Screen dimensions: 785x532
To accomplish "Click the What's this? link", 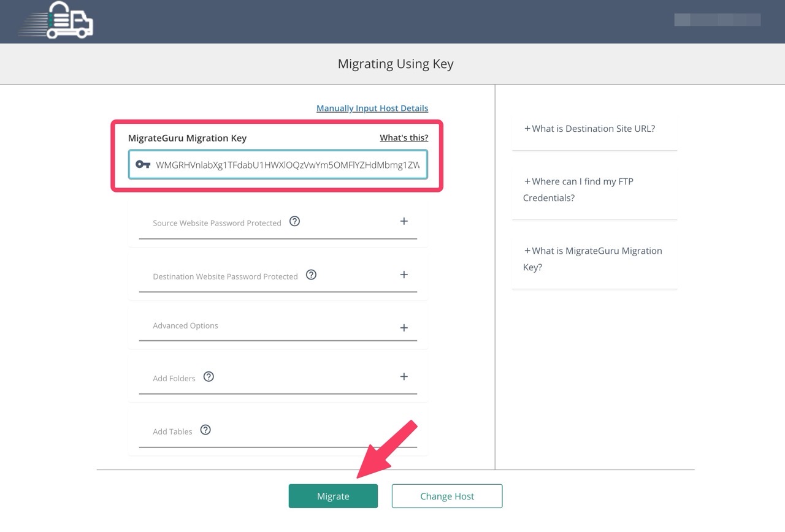I will click(404, 138).
